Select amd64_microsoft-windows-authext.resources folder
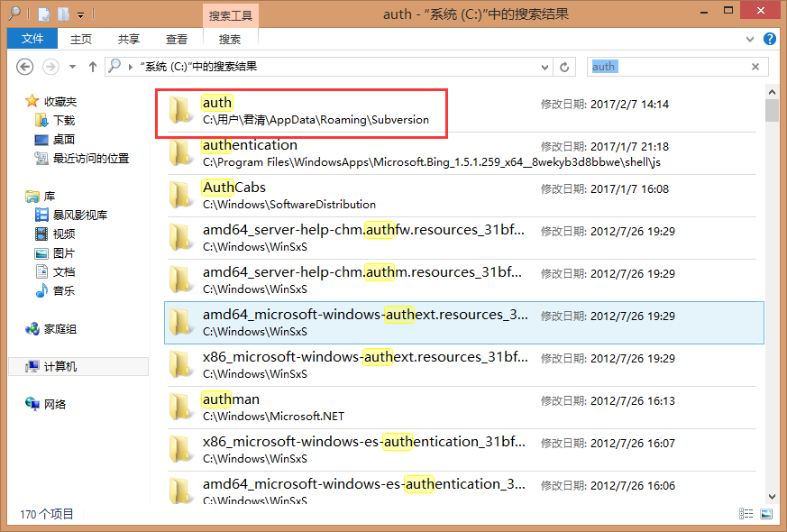Screen dimensions: 787x532 click(464, 323)
